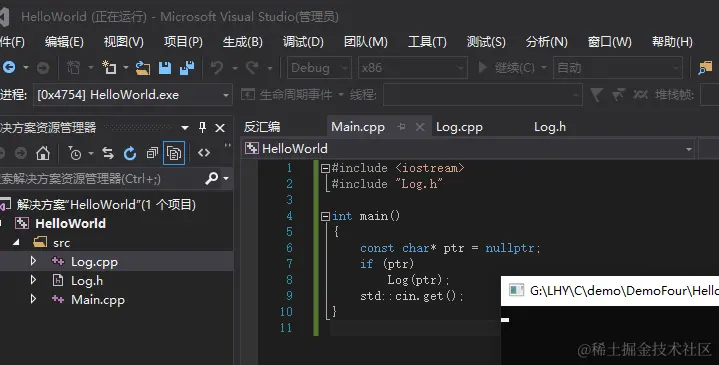Click code line 'const char* ptr = nullptr;'

(450, 248)
